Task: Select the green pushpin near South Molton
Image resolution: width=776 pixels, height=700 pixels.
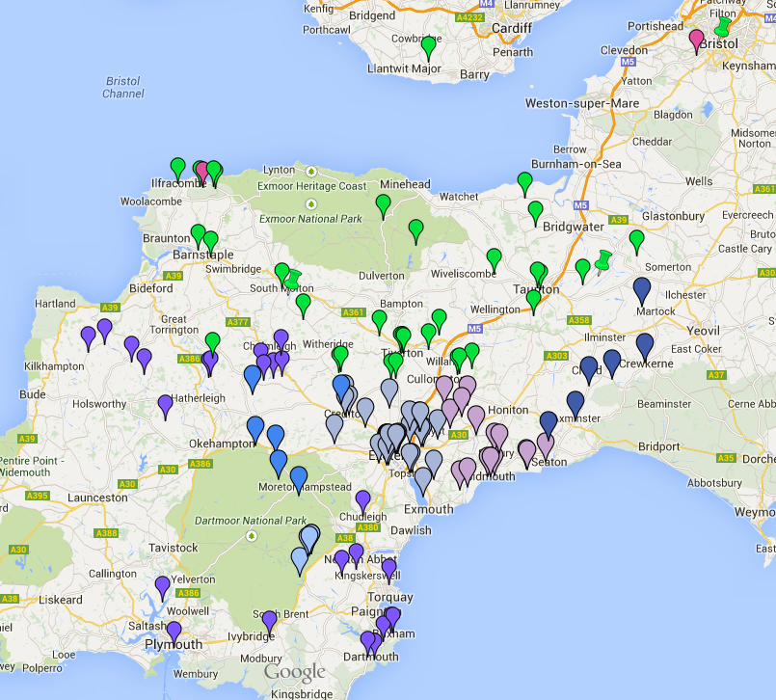Action: [293, 279]
